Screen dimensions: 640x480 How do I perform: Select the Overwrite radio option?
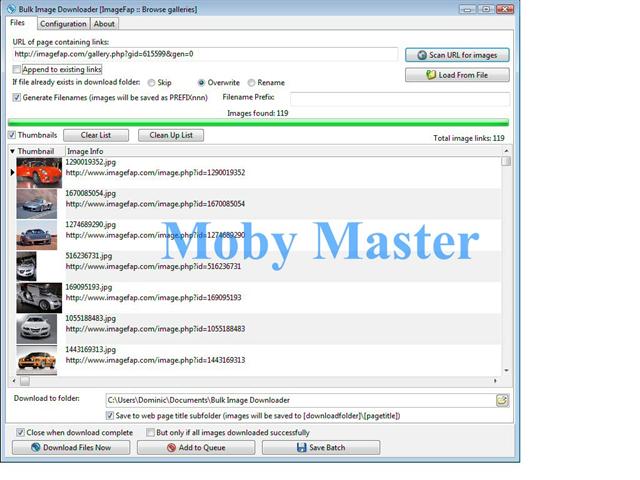[x=201, y=83]
